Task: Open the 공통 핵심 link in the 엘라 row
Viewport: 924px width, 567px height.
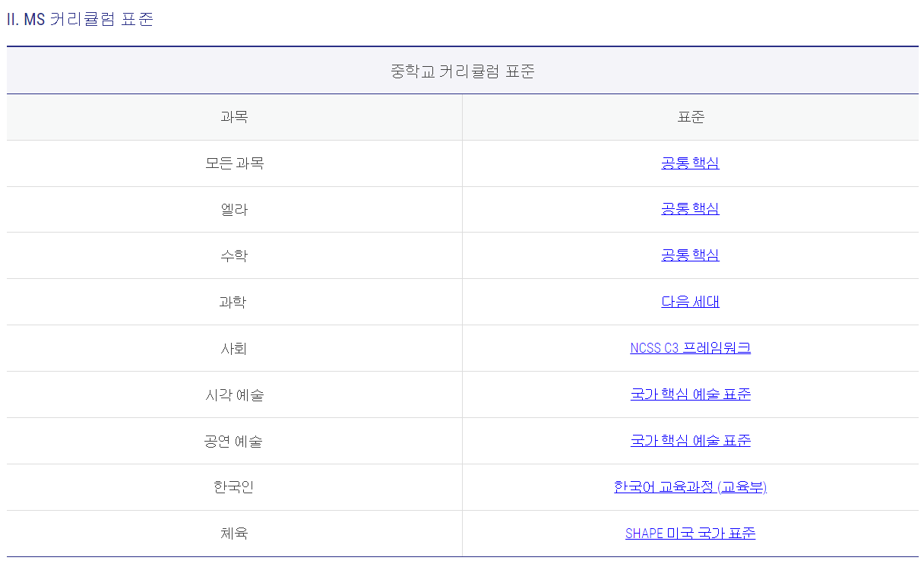Action: [690, 209]
